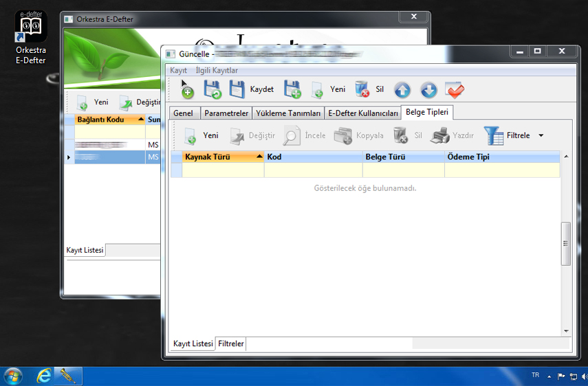
Task: Click the filter cell under Kaynak Türü
Action: click(223, 170)
